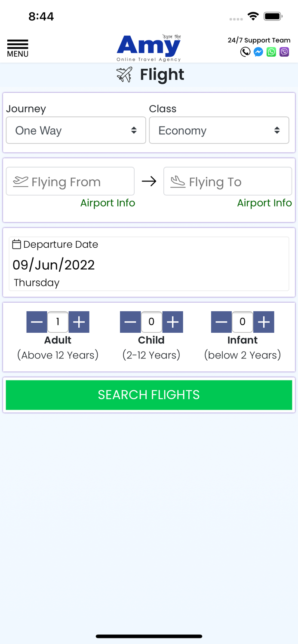The height and width of the screenshot is (644, 298).
Task: Tap the Viber support icon
Action: click(284, 52)
